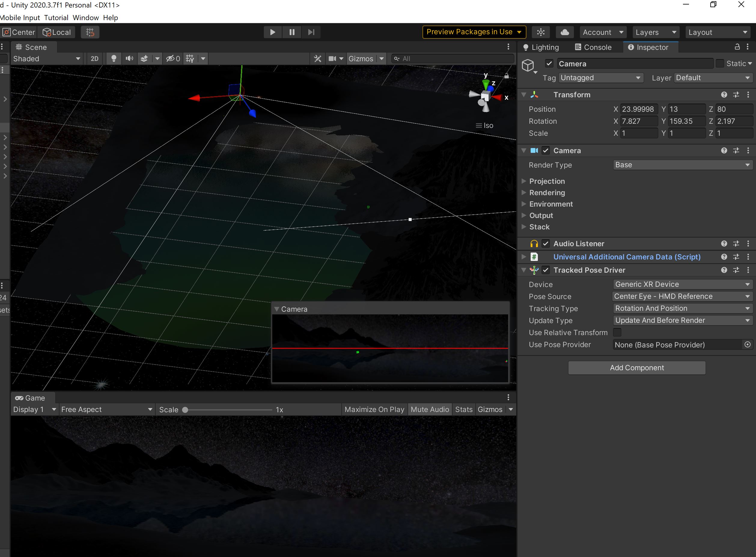Viewport: 756px width, 557px height.
Task: Open Audio Listener preset icon
Action: [736, 244]
